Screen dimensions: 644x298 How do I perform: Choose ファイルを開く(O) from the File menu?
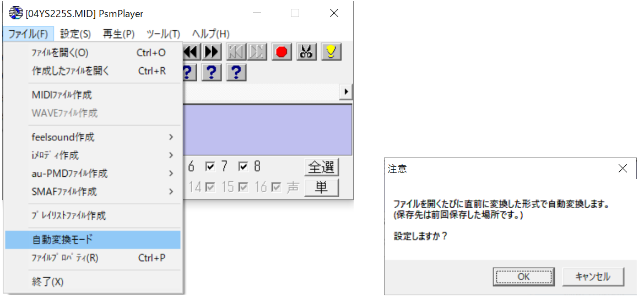(x=93, y=53)
